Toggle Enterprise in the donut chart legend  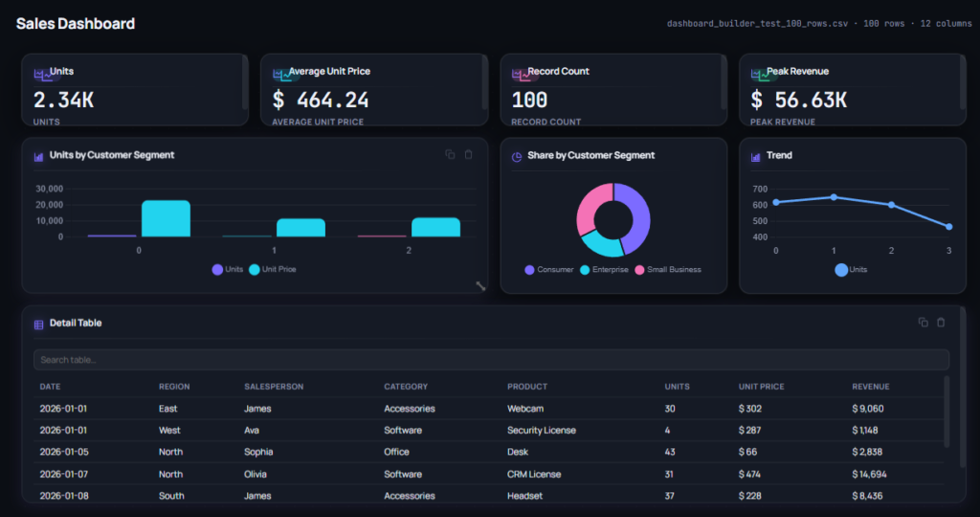(x=605, y=269)
